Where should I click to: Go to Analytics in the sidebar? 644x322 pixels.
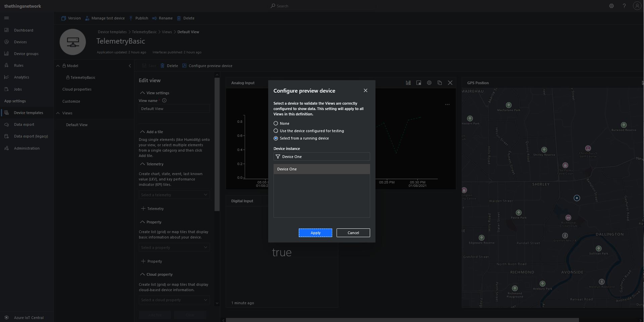21,77
